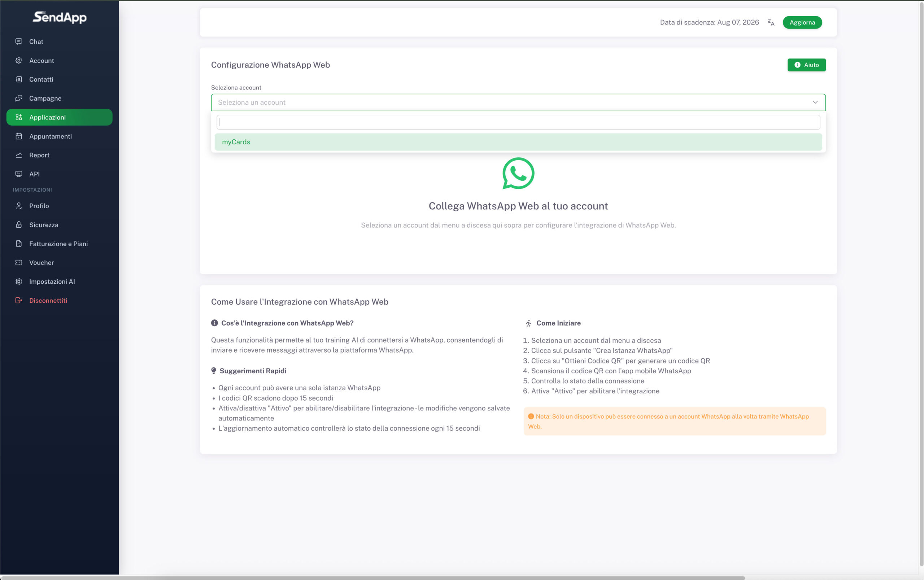
Task: Click the Cos'è l'Integrazione con WhatsApp Web heading
Action: [x=287, y=323]
